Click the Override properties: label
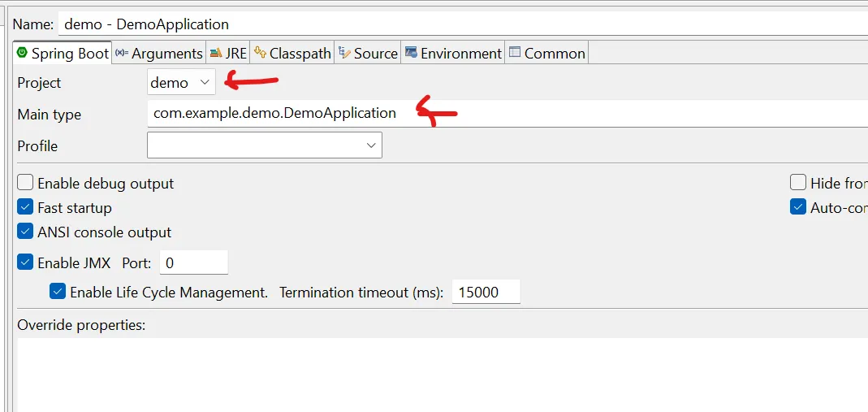Screen dimensions: 868x412 [x=81, y=325]
